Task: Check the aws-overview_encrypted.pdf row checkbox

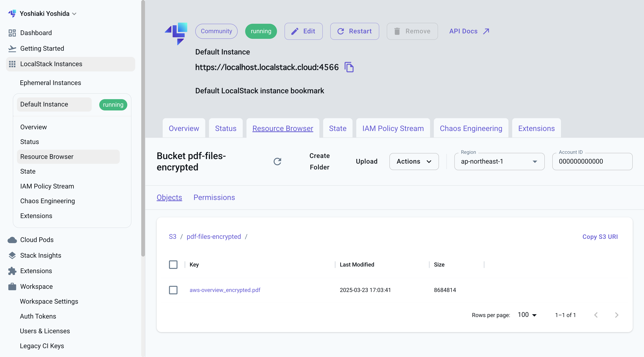Action: [173, 290]
